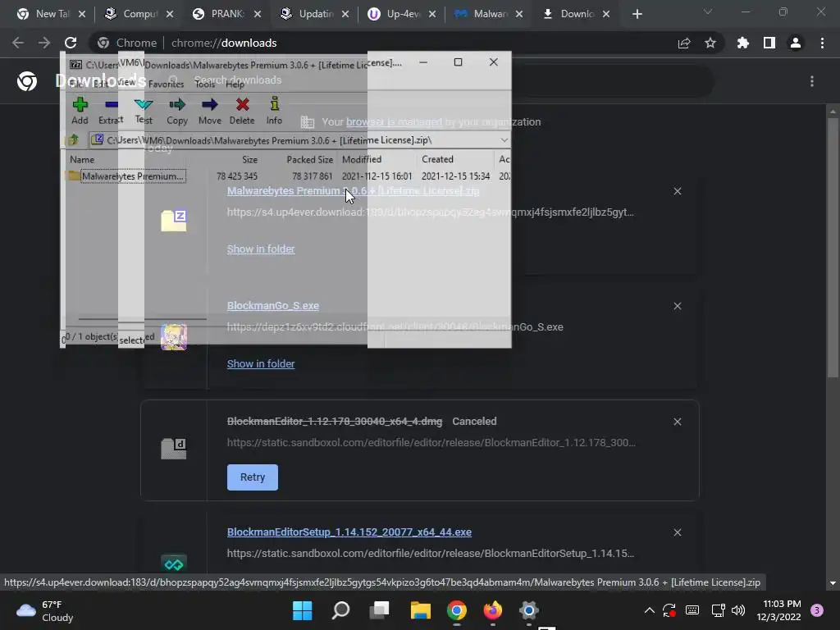Open the clock showing 11:03 PM
The width and height of the screenshot is (840, 630).
pos(779,610)
